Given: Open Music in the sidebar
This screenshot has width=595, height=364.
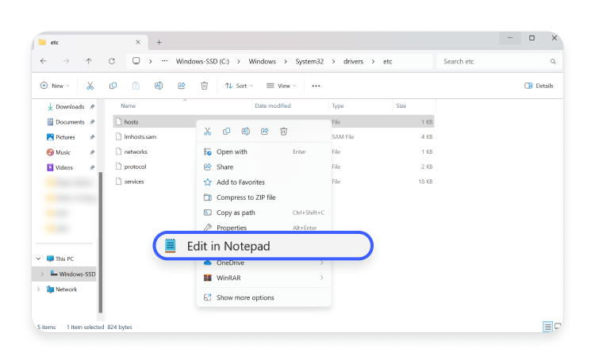Looking at the screenshot, I should pos(63,152).
